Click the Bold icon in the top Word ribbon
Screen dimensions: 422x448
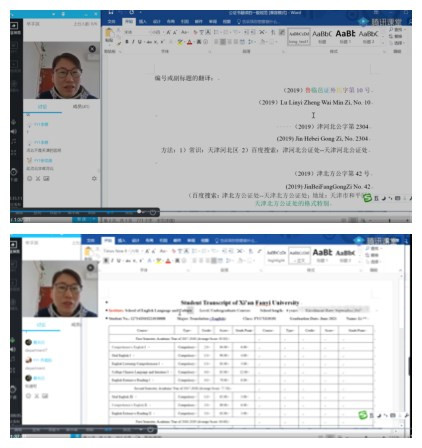click(127, 42)
